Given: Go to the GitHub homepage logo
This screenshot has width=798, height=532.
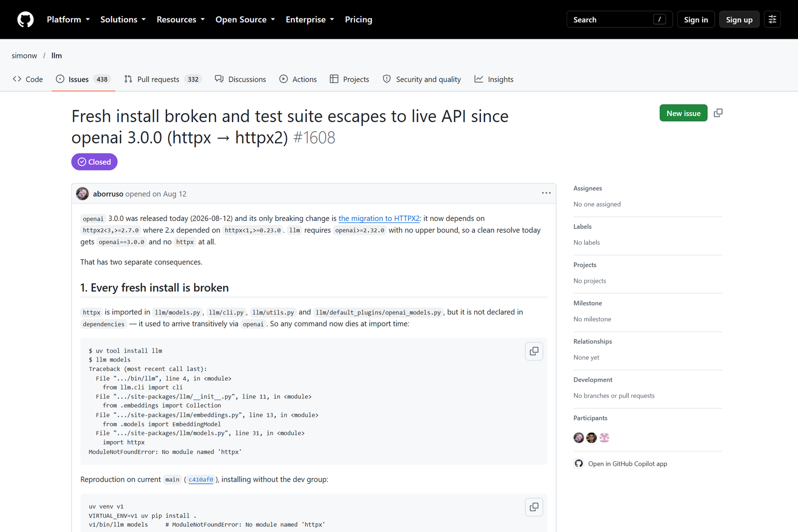Looking at the screenshot, I should pyautogui.click(x=25, y=19).
